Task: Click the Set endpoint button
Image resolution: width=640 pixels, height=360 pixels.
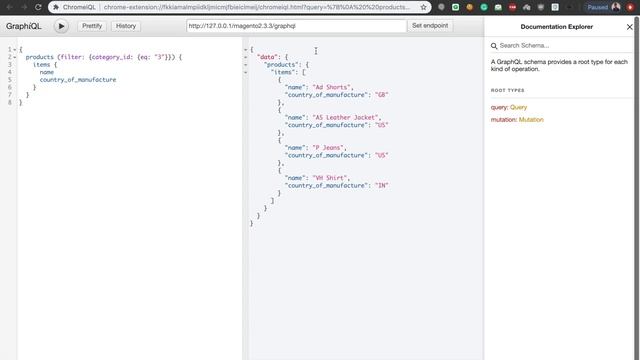Action: click(x=430, y=26)
